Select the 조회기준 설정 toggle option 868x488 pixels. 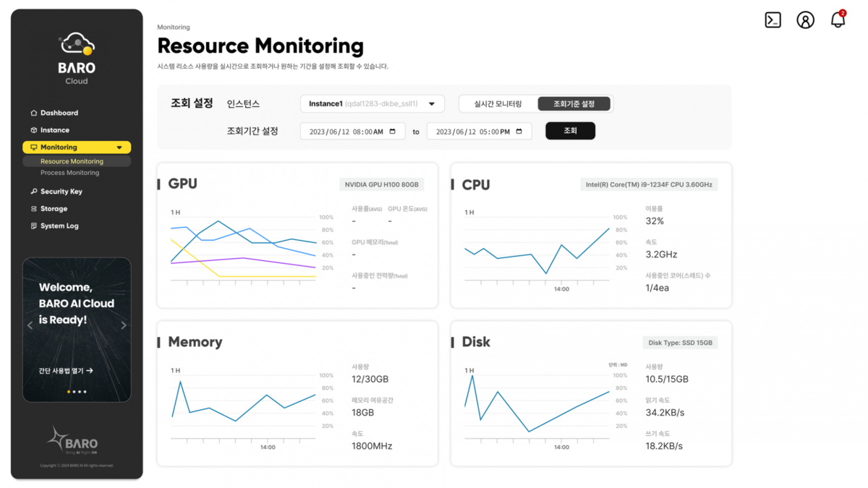click(x=574, y=104)
